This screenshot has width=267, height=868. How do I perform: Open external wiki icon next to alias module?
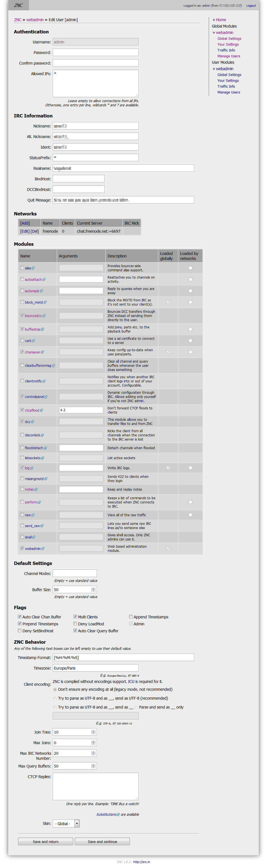click(33, 268)
